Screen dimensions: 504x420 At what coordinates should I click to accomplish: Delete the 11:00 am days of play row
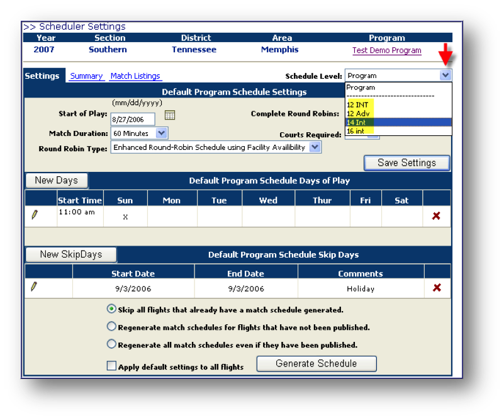[436, 216]
